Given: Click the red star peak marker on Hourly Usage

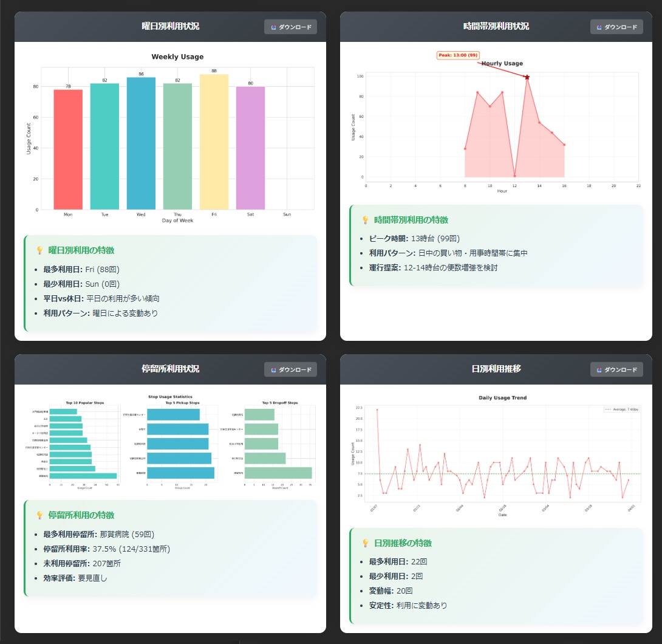Looking at the screenshot, I should [527, 77].
